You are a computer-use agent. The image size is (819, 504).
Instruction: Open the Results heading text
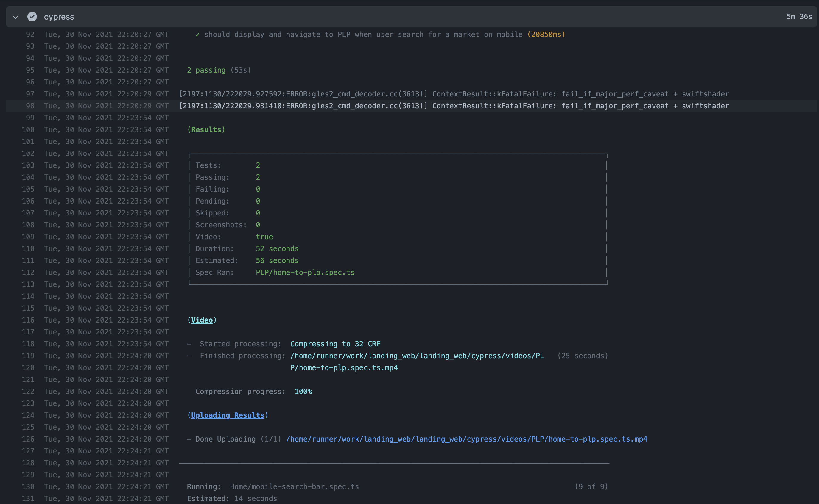click(206, 130)
